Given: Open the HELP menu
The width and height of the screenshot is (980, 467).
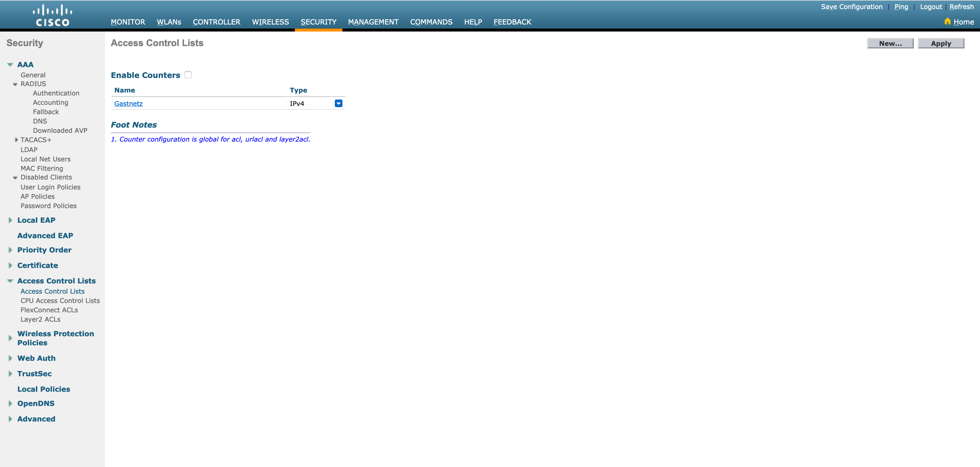Looking at the screenshot, I should (473, 22).
